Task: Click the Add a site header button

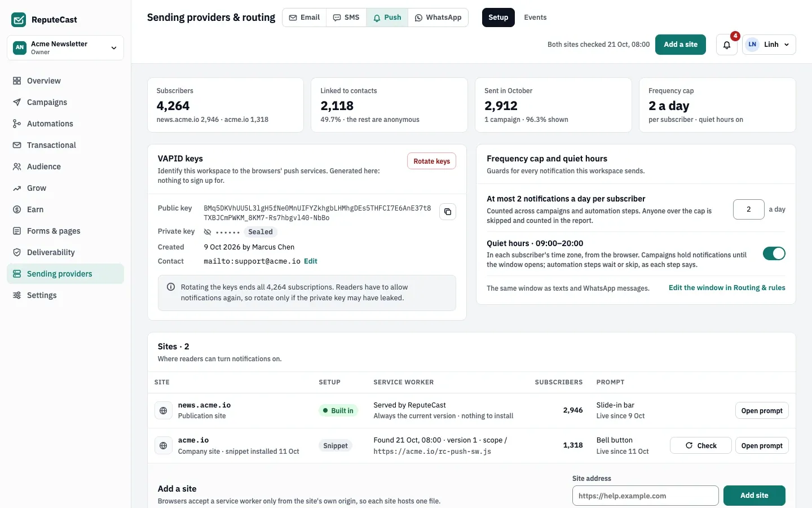Action: click(681, 45)
